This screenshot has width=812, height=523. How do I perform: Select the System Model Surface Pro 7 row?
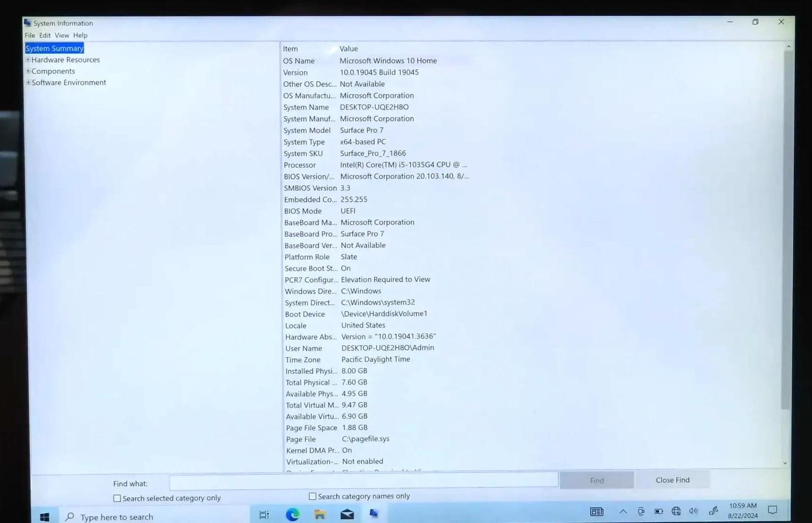[333, 130]
